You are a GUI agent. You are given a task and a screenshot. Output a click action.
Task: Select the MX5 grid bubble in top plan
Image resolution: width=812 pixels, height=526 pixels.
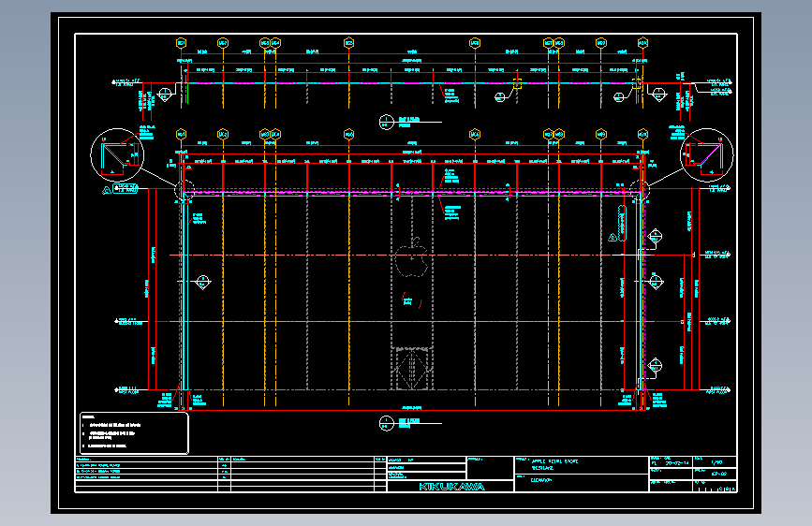[x=348, y=43]
